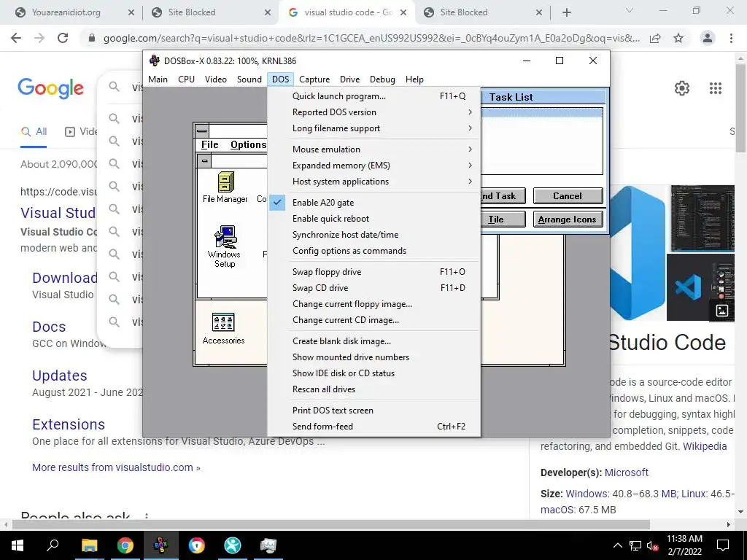Screen dimensions: 747x560
Task: Open the Wikipedia link
Action: click(705, 446)
